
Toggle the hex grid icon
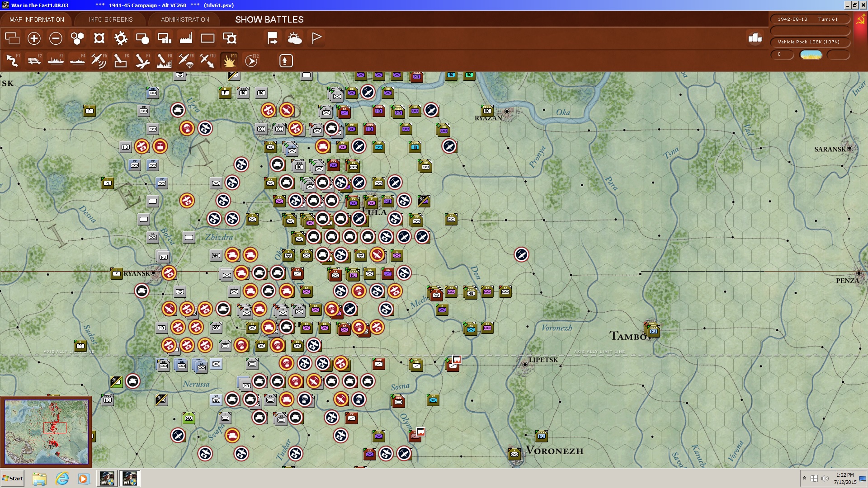[x=77, y=38]
